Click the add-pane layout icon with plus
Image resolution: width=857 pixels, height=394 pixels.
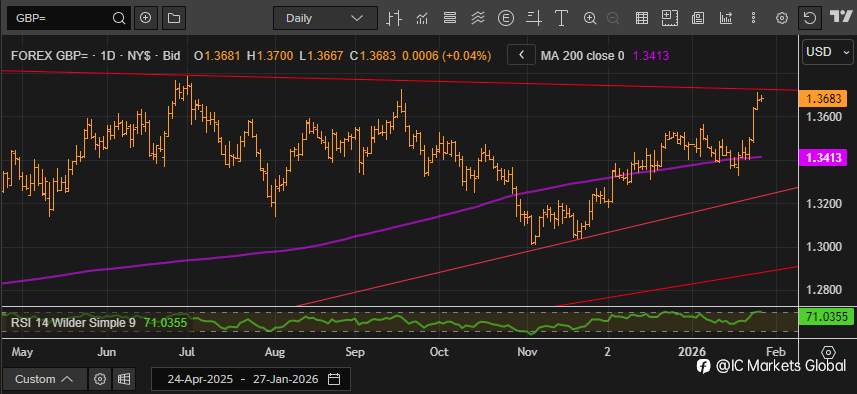click(670, 18)
